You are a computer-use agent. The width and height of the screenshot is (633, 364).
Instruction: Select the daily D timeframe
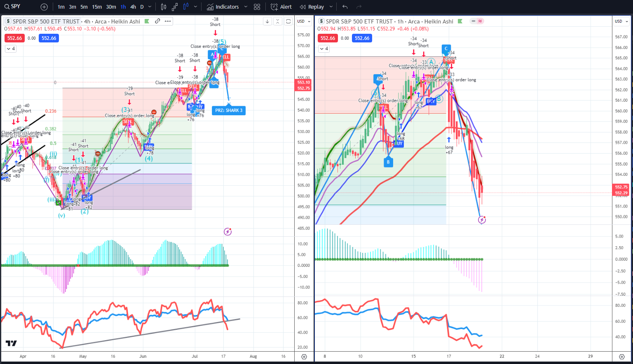click(x=142, y=7)
